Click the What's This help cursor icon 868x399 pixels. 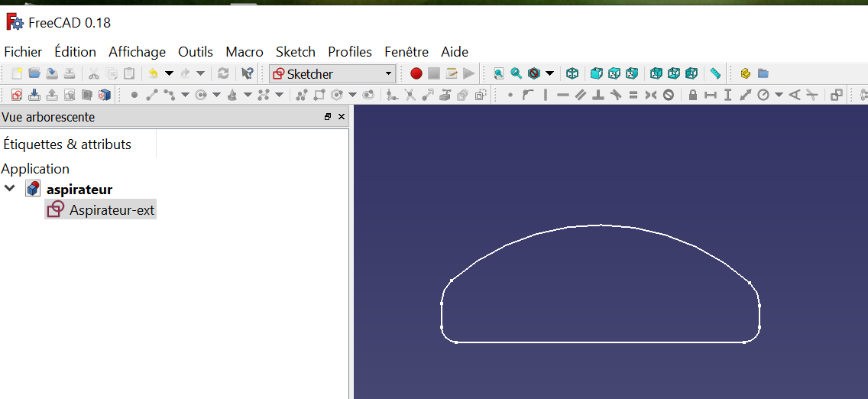point(248,73)
